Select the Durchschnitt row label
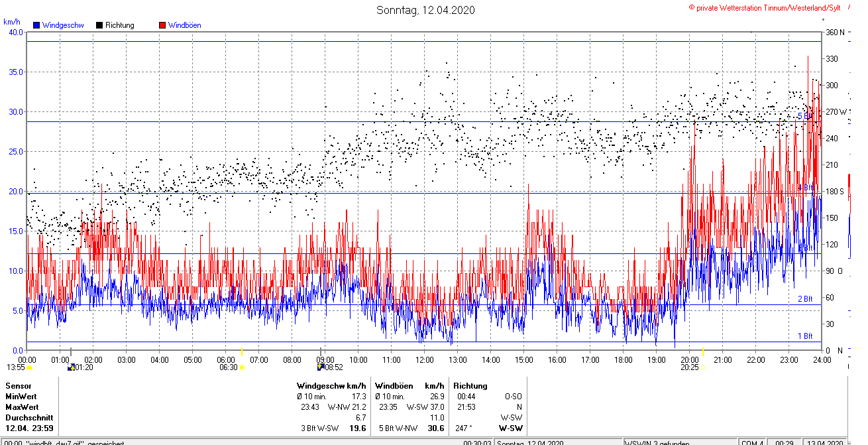Image resolution: width=868 pixels, height=445 pixels. (x=28, y=418)
